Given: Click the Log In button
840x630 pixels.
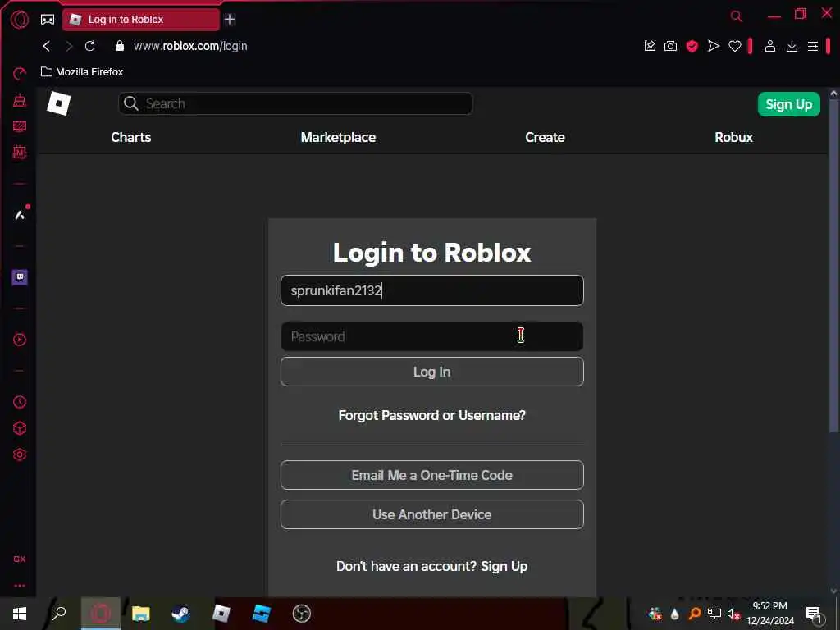Looking at the screenshot, I should [x=431, y=372].
